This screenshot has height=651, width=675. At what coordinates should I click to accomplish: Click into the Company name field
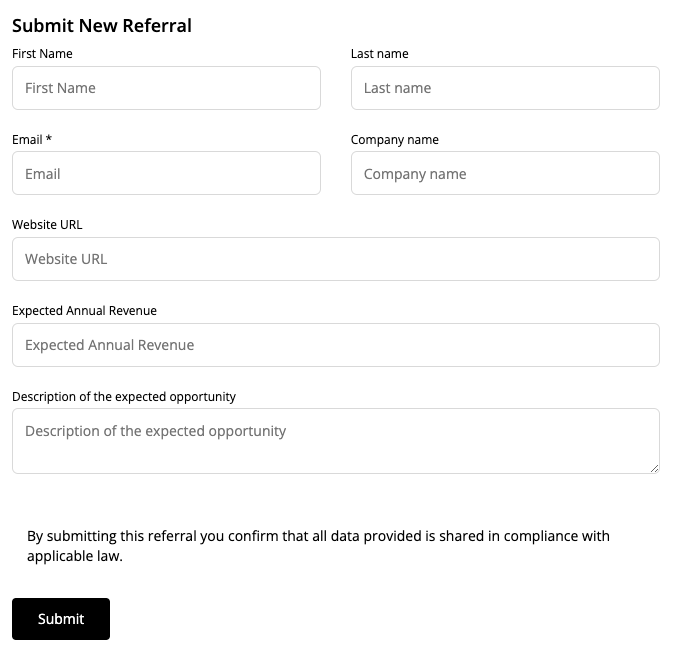(505, 173)
